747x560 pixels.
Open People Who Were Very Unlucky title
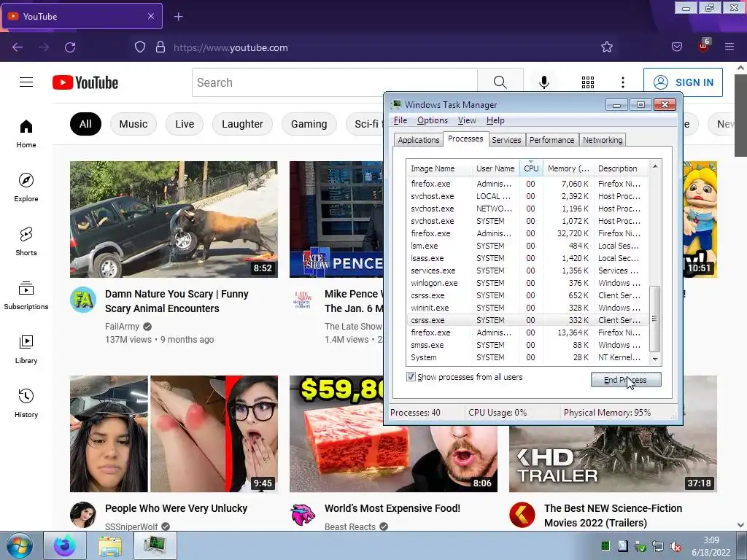pos(176,508)
